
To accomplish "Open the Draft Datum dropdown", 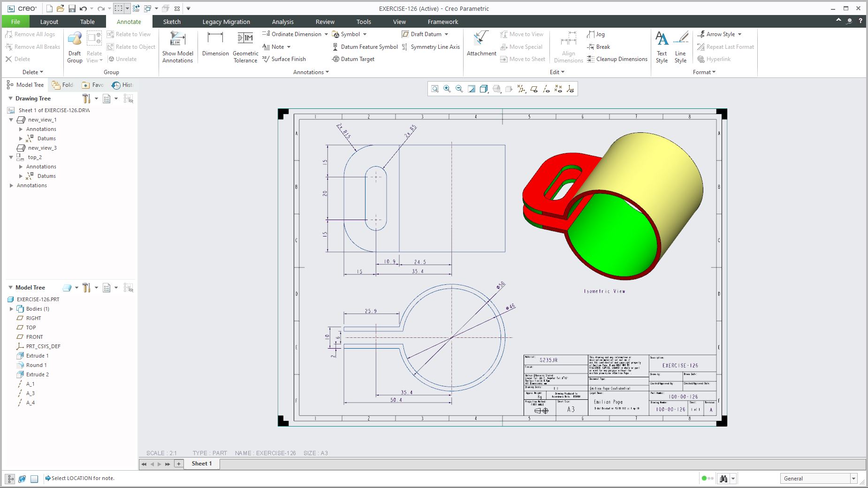I will tap(446, 34).
